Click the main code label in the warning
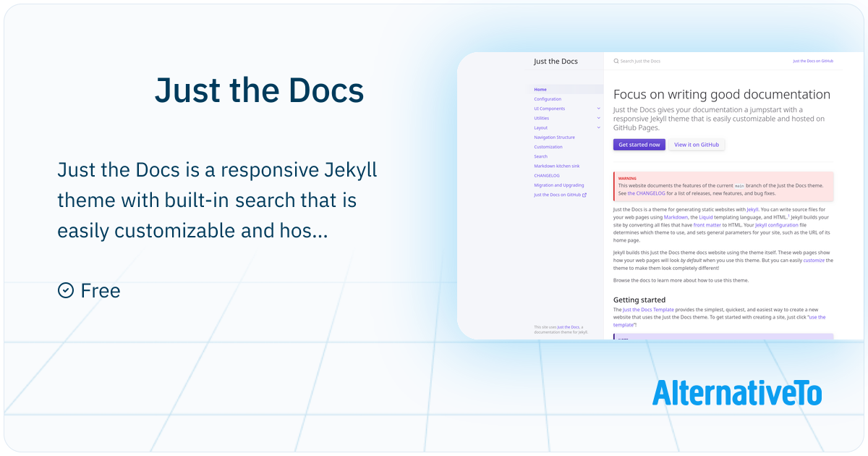The image size is (868, 456). tap(739, 185)
